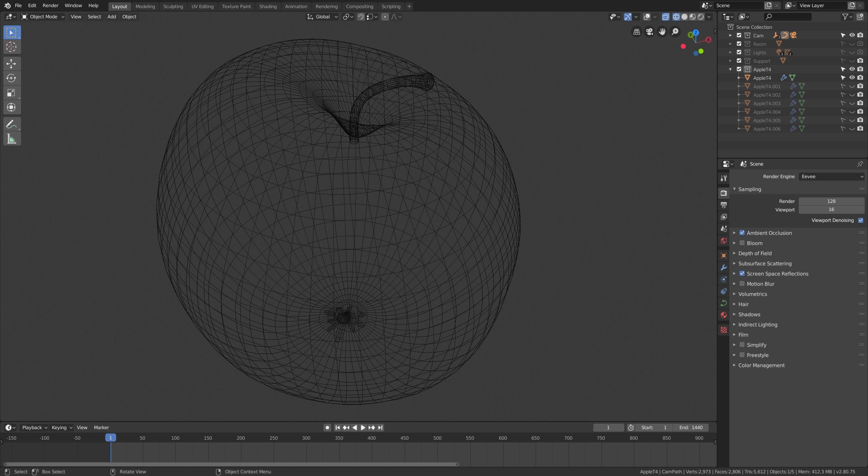Image resolution: width=868 pixels, height=476 pixels.
Task: Open Modifier Properties with the wrench icon
Action: [723, 267]
